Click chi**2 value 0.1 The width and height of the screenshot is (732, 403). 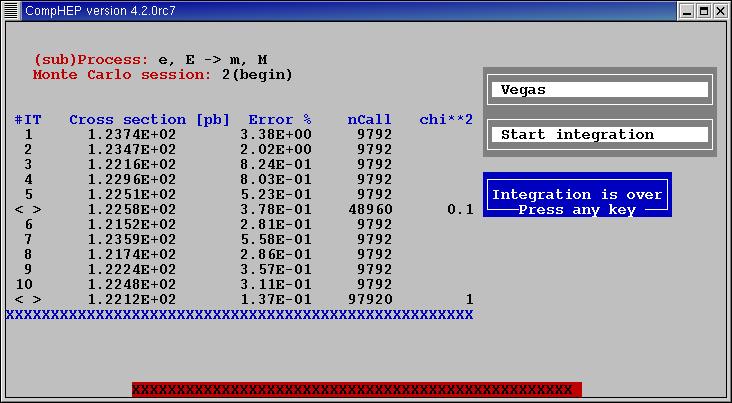tap(460, 209)
